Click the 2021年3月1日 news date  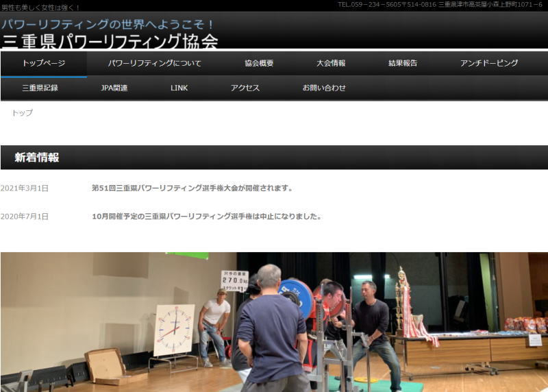point(25,188)
